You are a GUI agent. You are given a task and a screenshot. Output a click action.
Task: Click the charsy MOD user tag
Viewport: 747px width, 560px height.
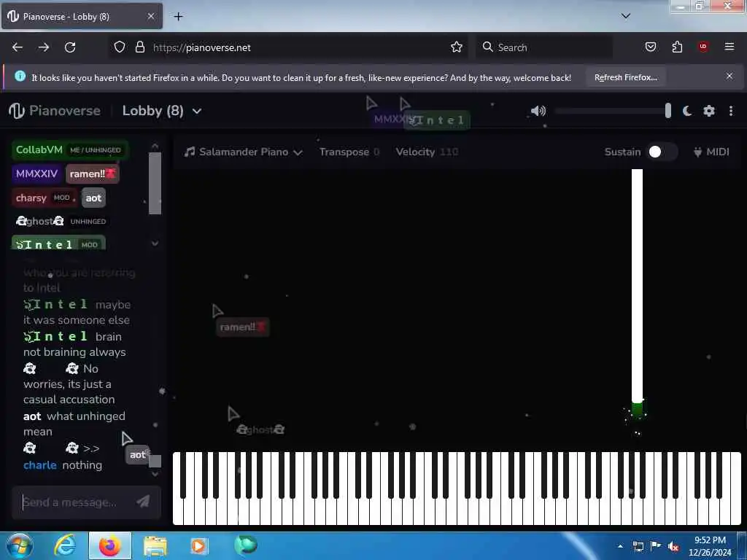coord(44,198)
